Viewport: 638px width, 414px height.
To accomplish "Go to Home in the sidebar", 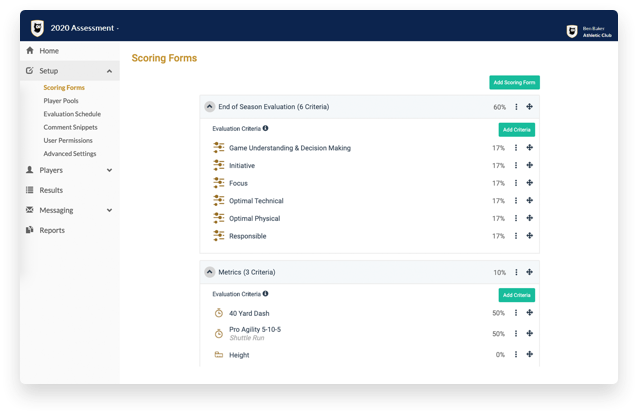I will coord(48,51).
